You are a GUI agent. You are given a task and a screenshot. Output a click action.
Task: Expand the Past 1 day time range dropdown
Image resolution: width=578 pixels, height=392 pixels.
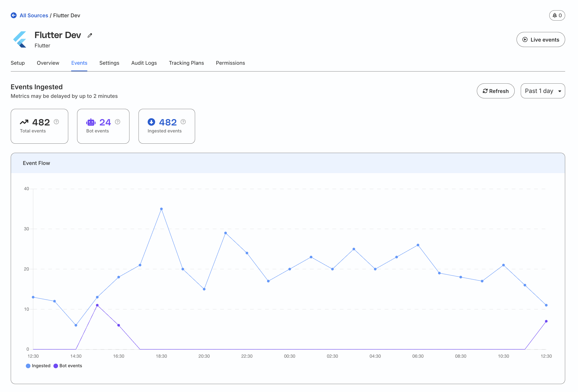click(x=543, y=91)
